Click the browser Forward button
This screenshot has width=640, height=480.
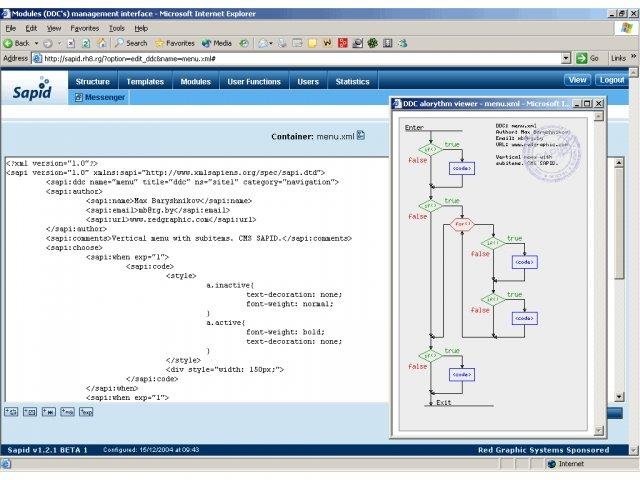tap(48, 43)
